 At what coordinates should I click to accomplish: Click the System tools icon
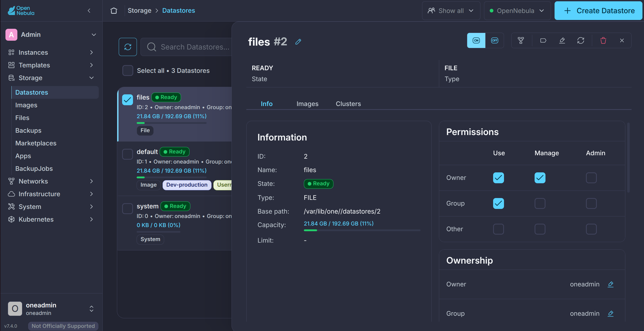click(x=11, y=207)
